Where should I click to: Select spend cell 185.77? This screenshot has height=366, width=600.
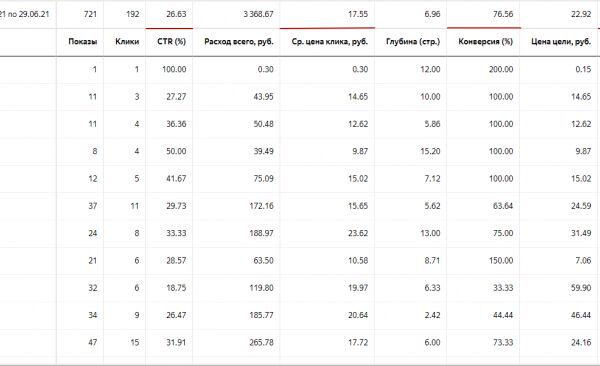click(261, 315)
